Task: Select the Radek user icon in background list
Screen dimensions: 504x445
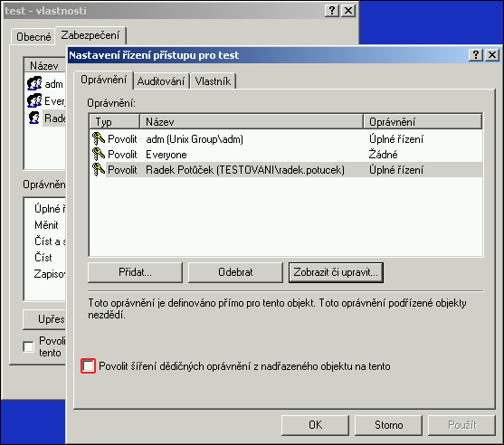Action: [34, 118]
